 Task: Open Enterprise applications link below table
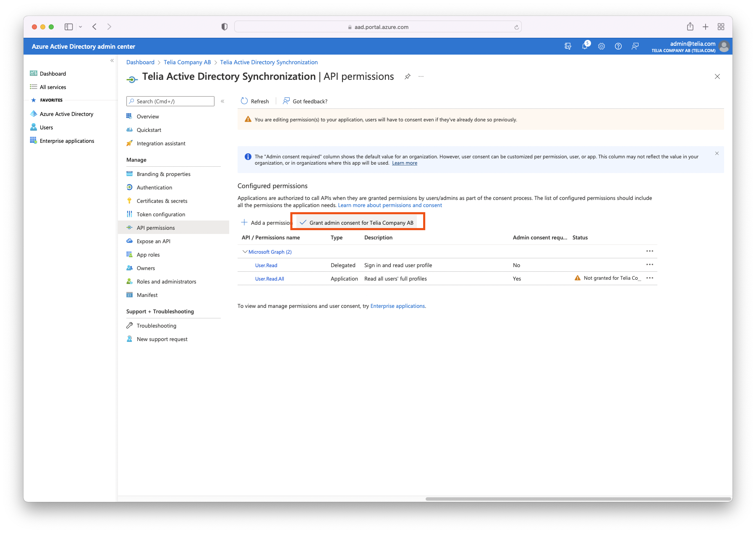[398, 306]
